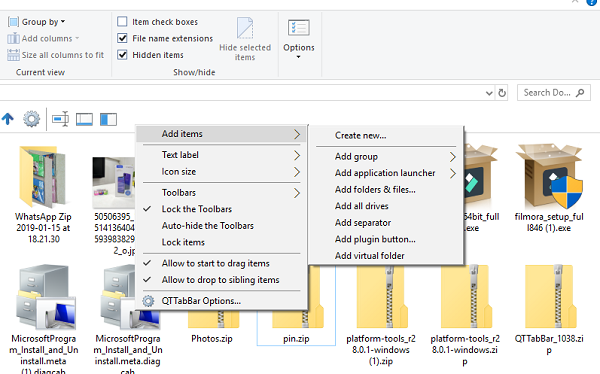Open the address bar history dropdown arrow

(x=489, y=93)
